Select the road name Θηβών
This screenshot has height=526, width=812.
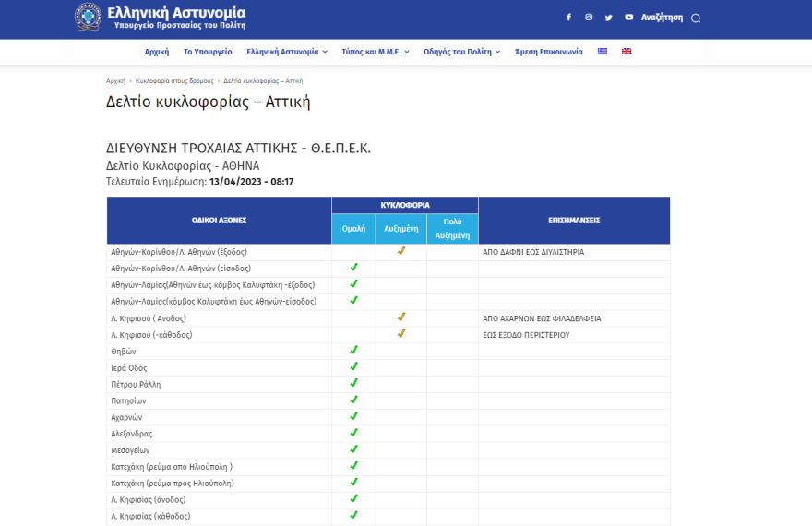[x=124, y=352]
